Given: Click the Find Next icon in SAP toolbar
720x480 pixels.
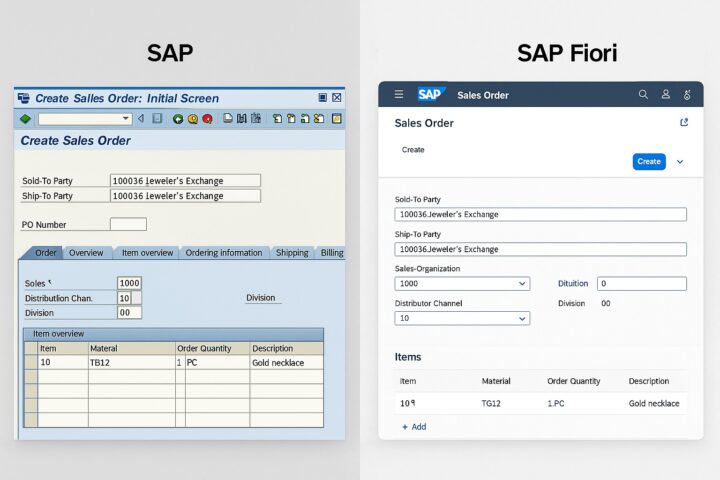Looking at the screenshot, I should pos(256,119).
